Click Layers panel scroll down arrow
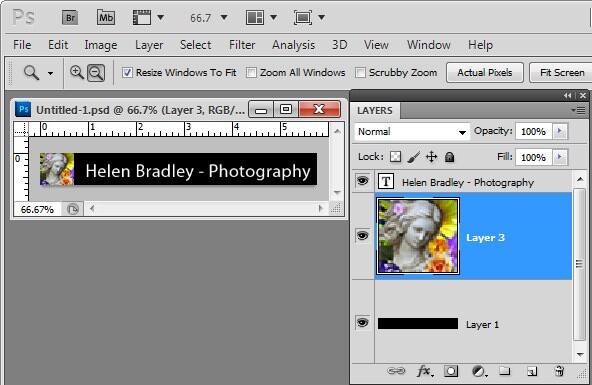 point(580,355)
